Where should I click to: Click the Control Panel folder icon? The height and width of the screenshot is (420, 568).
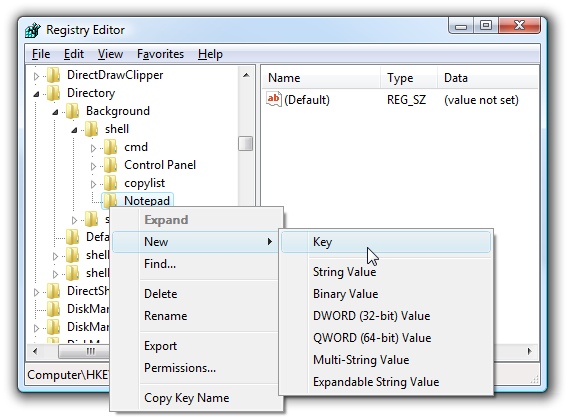[110, 165]
